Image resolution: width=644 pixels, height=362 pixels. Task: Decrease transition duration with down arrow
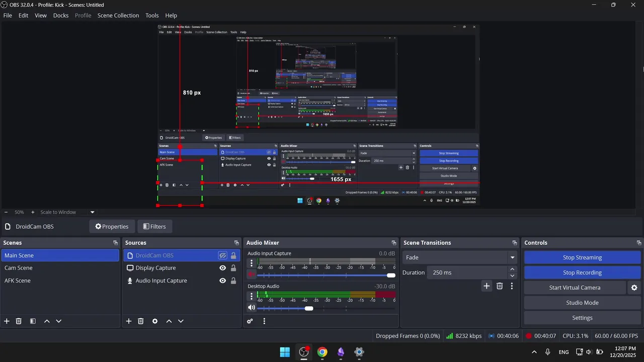click(x=512, y=276)
